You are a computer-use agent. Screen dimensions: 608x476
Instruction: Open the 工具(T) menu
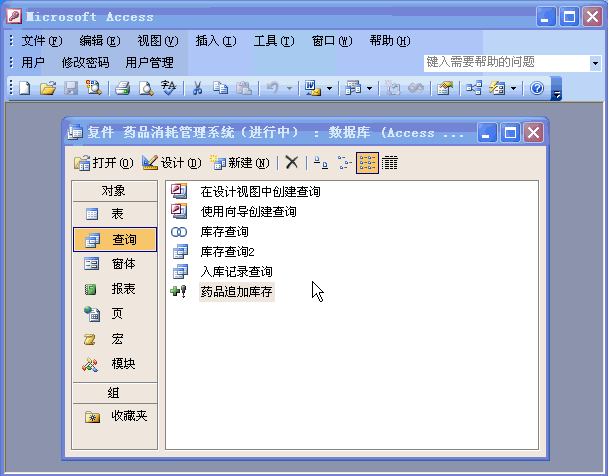click(x=274, y=41)
